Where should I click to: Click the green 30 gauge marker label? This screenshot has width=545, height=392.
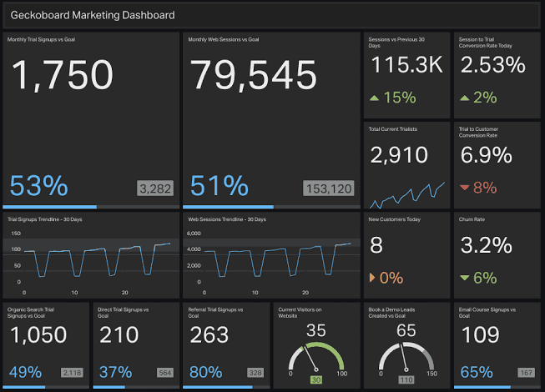pos(316,379)
